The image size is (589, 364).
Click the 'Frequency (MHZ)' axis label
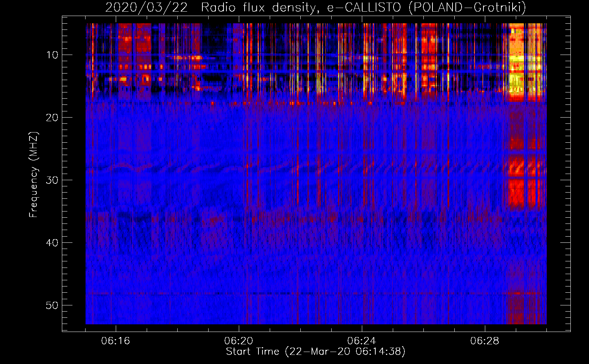[33, 175]
